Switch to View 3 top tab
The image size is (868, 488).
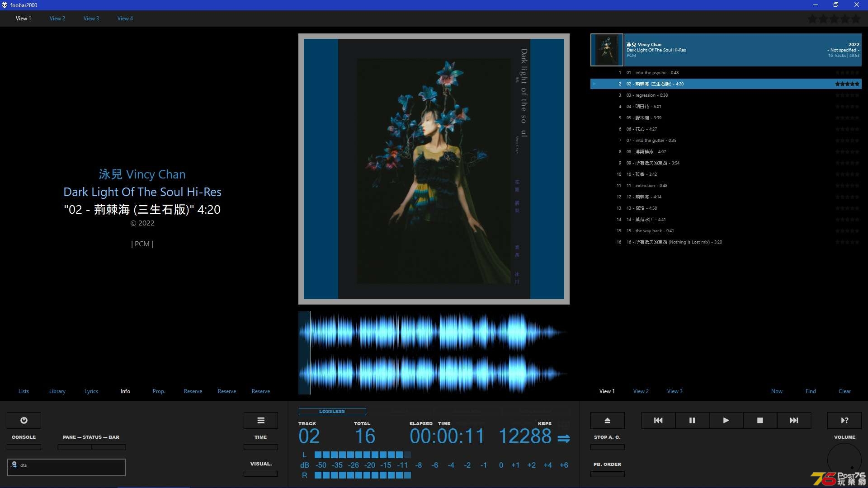click(x=91, y=19)
